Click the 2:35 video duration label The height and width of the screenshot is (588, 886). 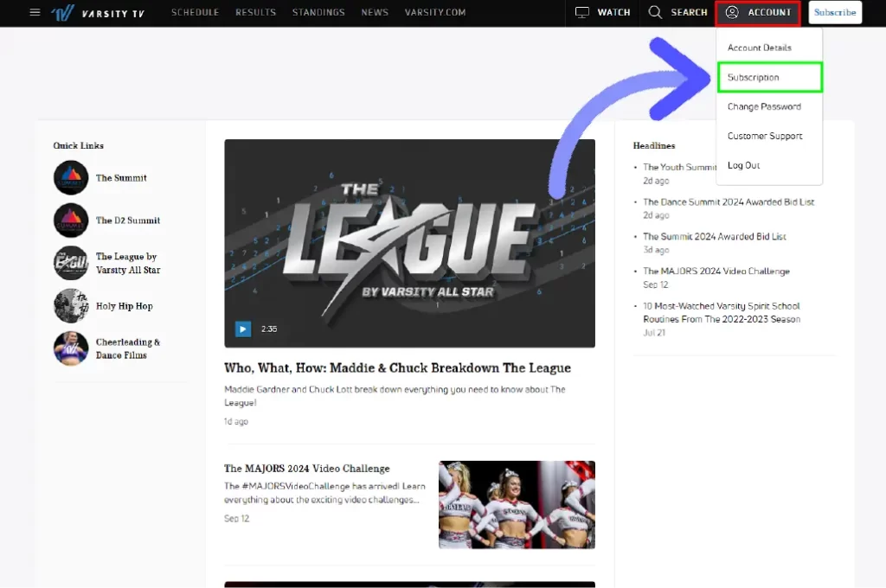[269, 329]
